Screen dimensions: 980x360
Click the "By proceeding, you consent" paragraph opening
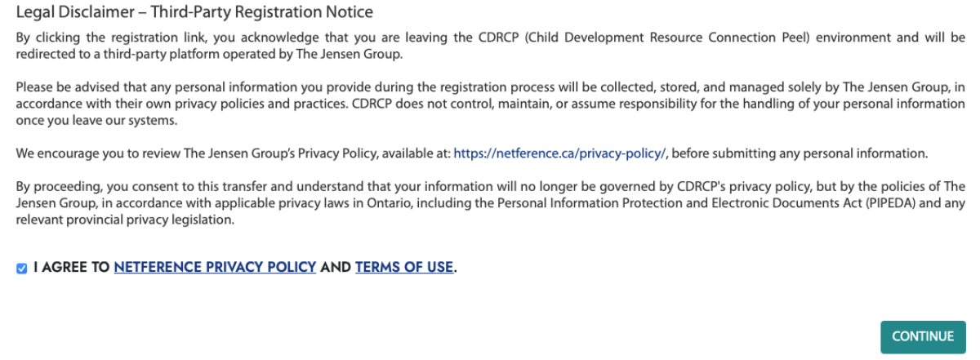pos(86,186)
